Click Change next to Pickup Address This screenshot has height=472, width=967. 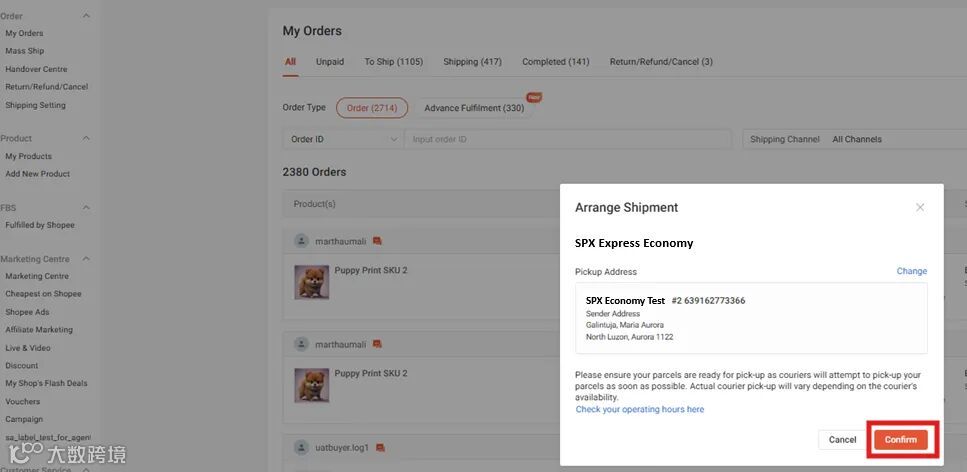(911, 271)
